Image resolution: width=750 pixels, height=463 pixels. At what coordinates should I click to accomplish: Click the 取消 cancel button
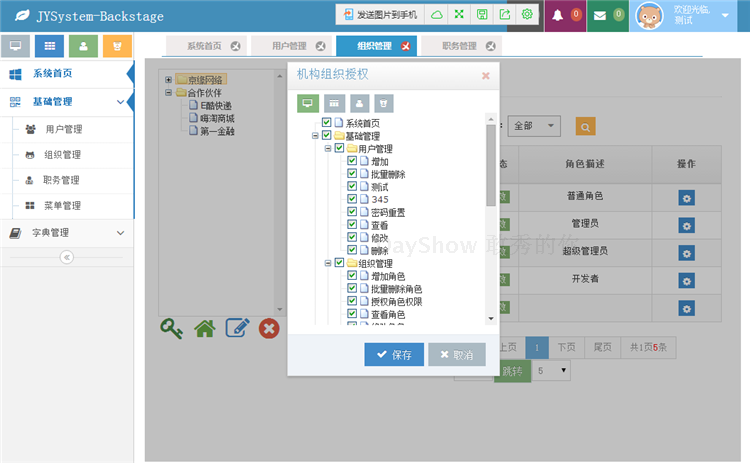pyautogui.click(x=457, y=354)
